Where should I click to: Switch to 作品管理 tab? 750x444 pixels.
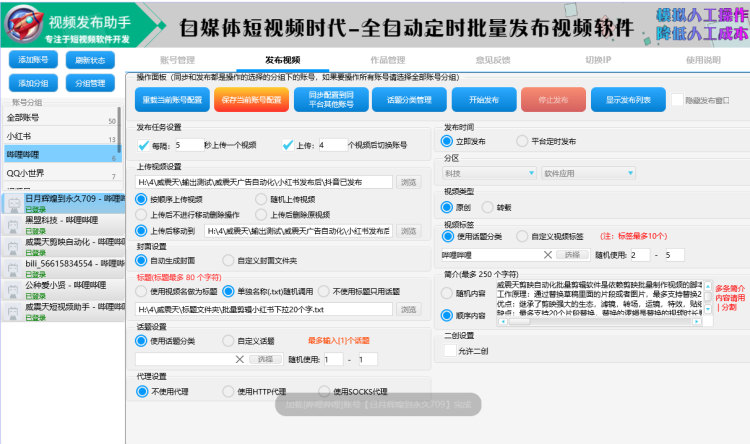click(x=388, y=60)
